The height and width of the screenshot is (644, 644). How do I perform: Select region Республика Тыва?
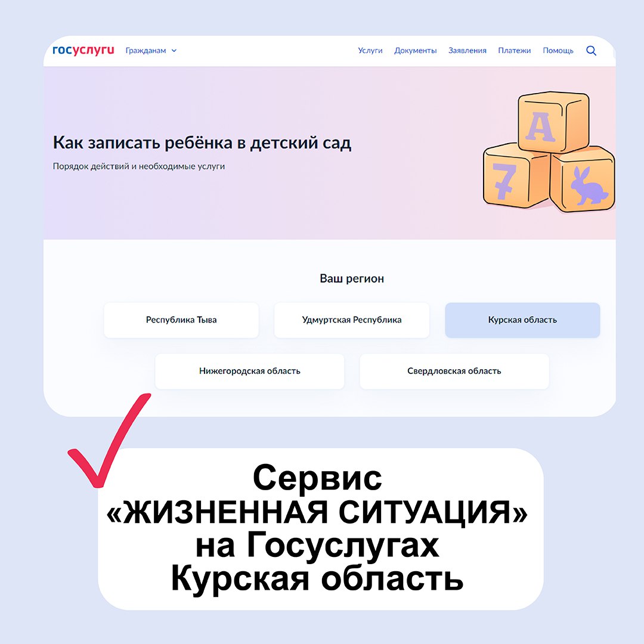click(181, 320)
